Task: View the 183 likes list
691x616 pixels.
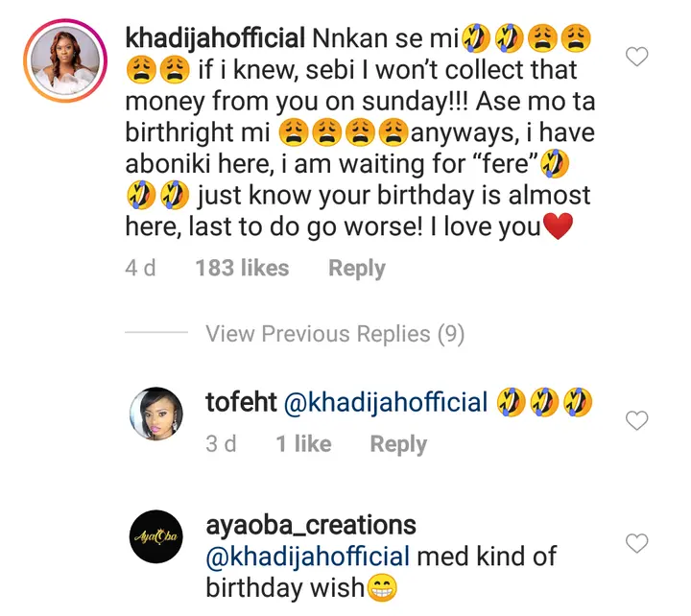Action: tap(242, 269)
